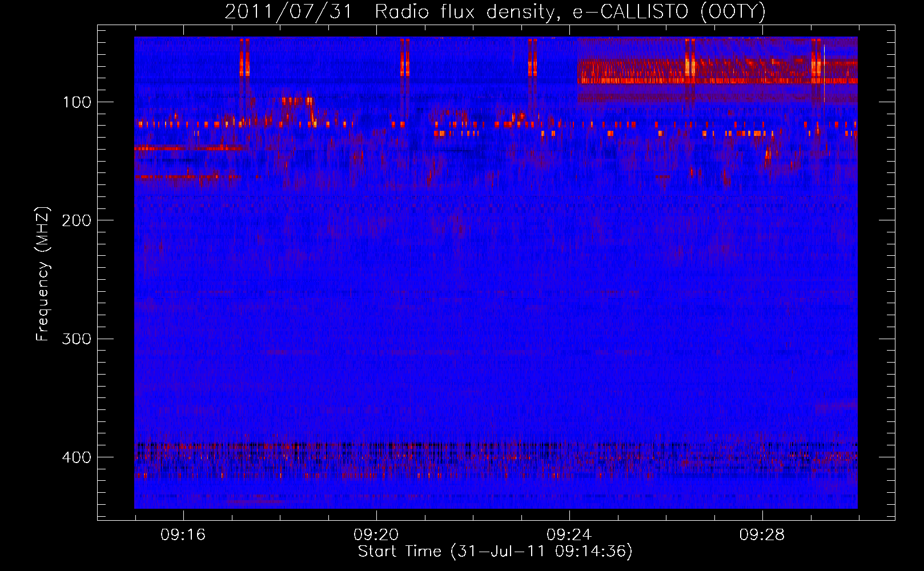
Task: Click the 100 frequency tick label
Action: point(77,102)
